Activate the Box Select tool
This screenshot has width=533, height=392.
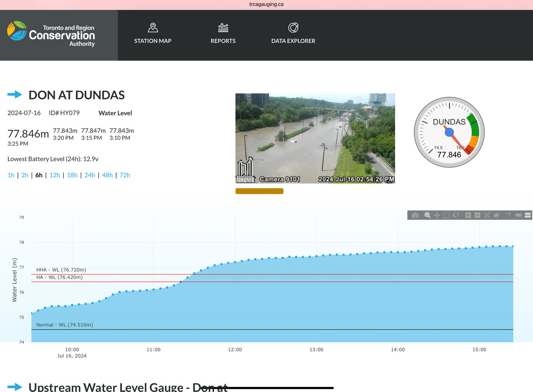click(x=446, y=215)
